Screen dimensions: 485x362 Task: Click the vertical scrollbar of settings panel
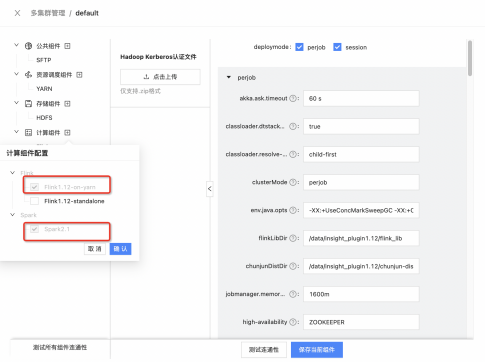pos(470,58)
